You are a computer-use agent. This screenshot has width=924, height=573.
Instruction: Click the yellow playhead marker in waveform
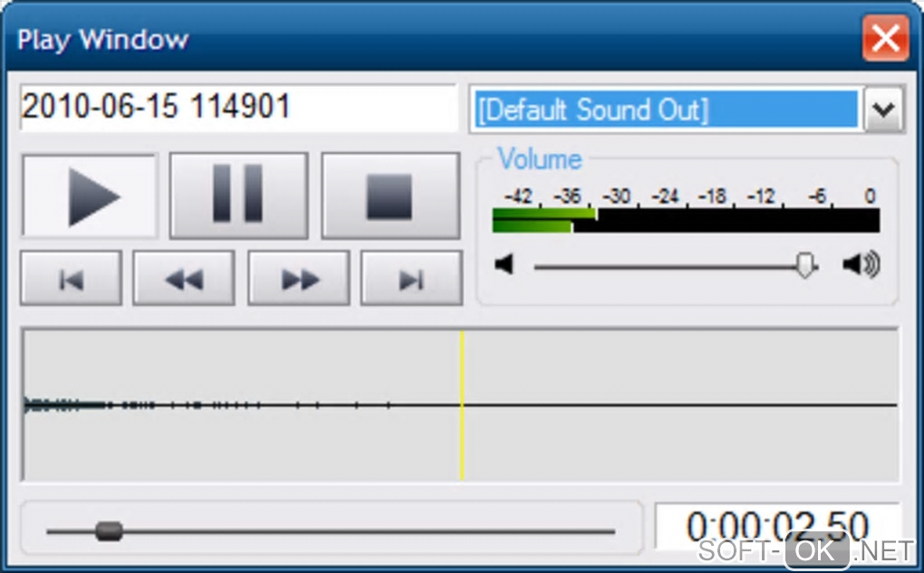[x=462, y=406]
